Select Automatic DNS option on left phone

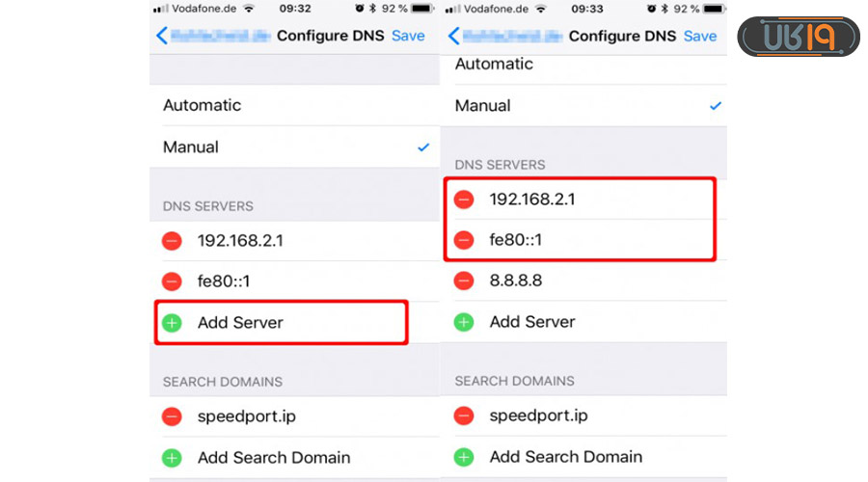coord(202,105)
